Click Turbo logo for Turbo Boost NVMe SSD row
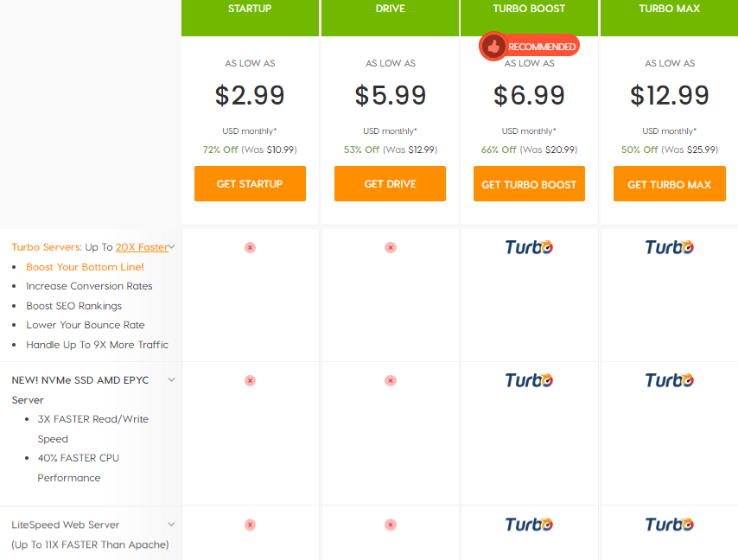Image resolution: width=738 pixels, height=560 pixels. coord(529,380)
